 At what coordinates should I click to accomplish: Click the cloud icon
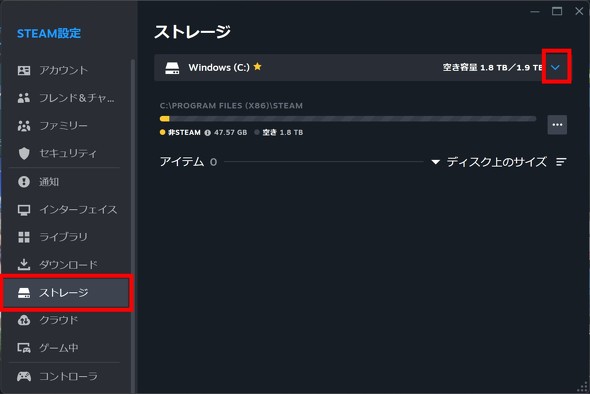coord(24,320)
